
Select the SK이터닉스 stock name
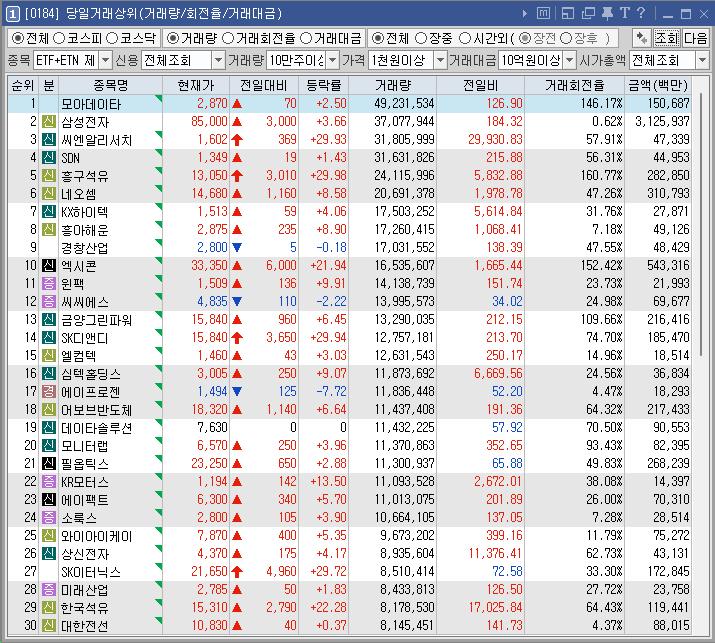91,571
